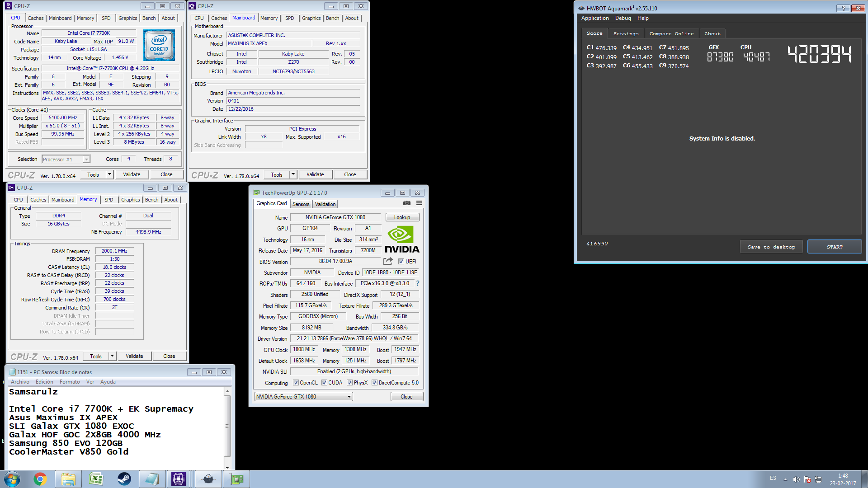Click the Intel Core i7 logo in CPU-Z
The width and height of the screenshot is (868, 488).
click(x=159, y=45)
